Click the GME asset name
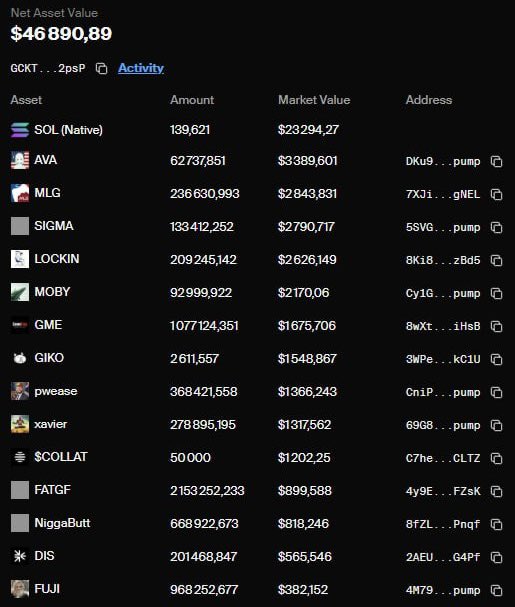The height and width of the screenshot is (607, 515). coord(48,324)
